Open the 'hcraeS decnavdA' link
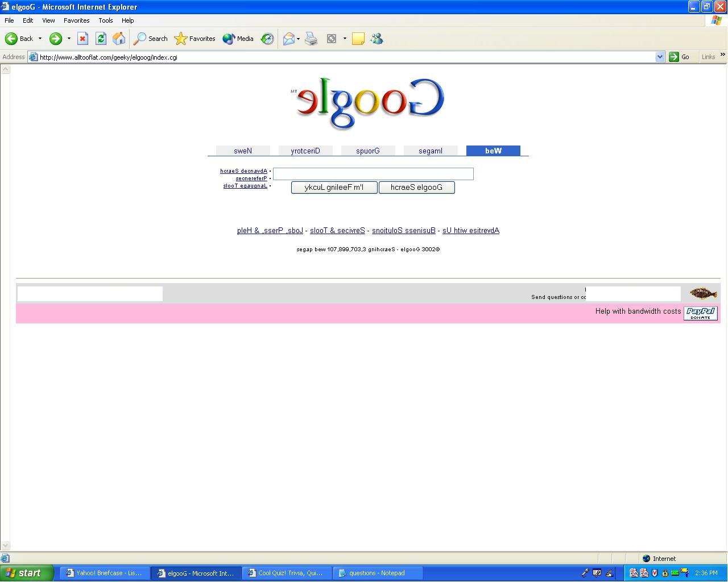Screen dimensions: 728x582 tap(243, 171)
